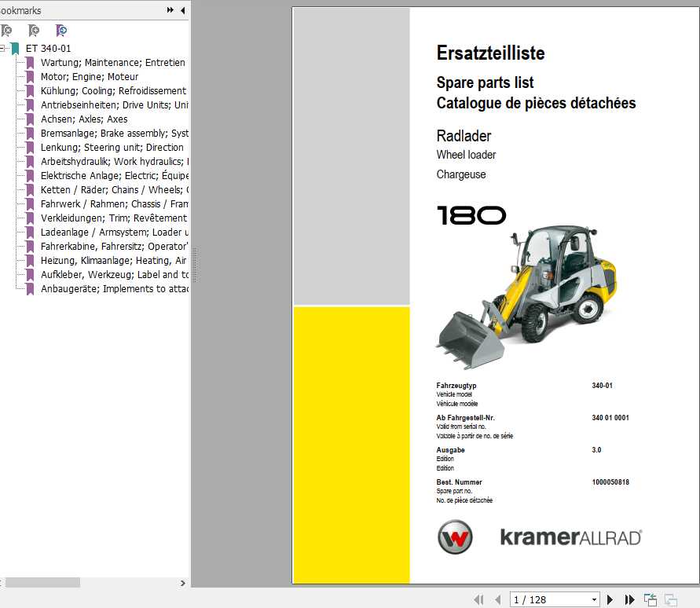Viewport: 700px width, 608px height.
Task: Open the Wartung; Maintenance bookmark
Action: coord(112,63)
